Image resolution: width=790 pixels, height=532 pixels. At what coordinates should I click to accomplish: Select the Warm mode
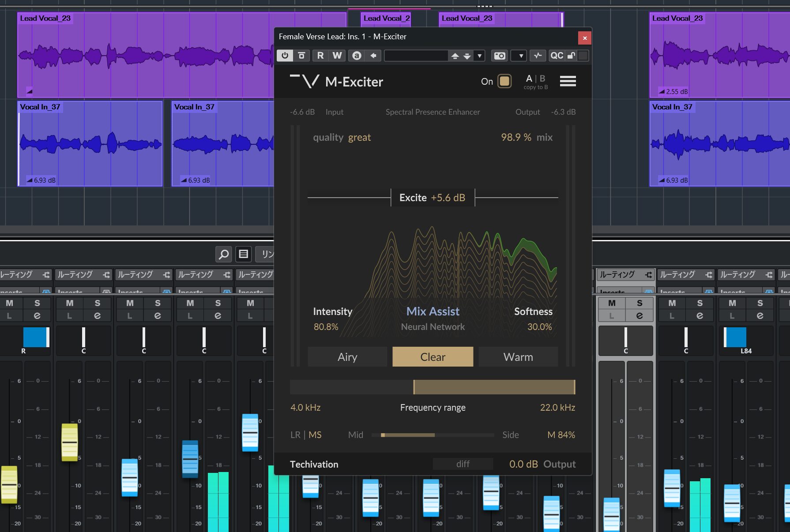coord(518,357)
